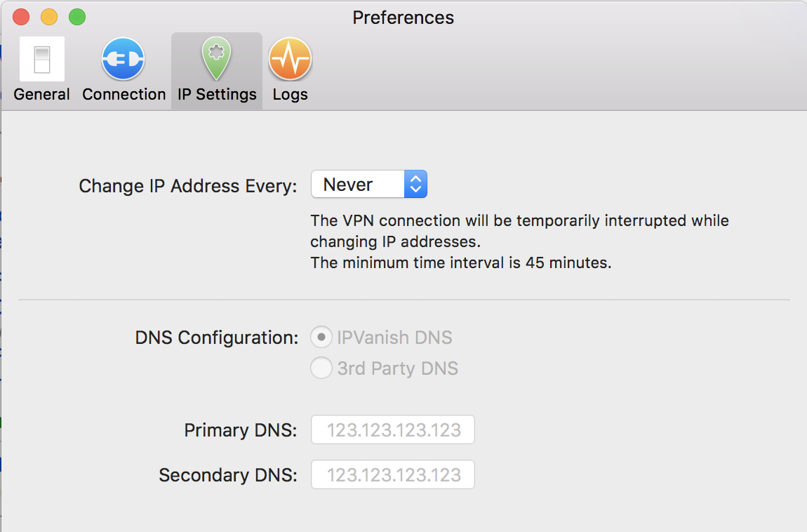Select the IPVanish DNS radio button
Viewport: 807px width, 532px height.
(x=321, y=338)
